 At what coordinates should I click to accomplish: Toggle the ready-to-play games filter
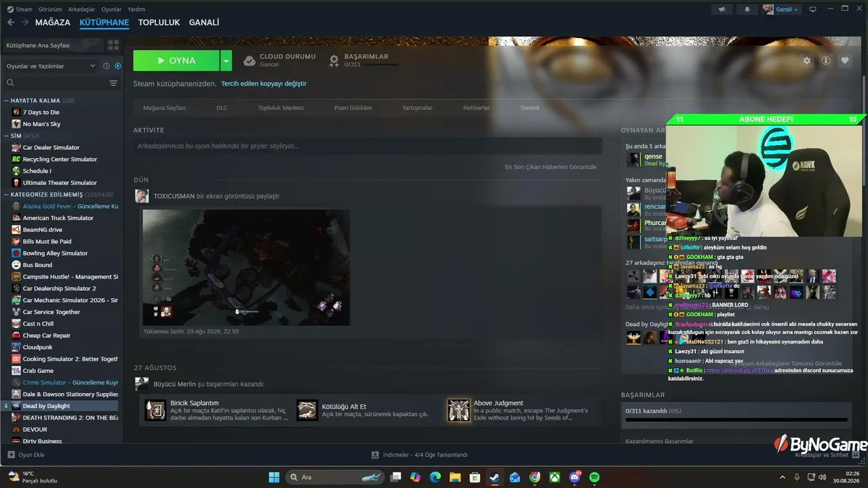tap(118, 66)
